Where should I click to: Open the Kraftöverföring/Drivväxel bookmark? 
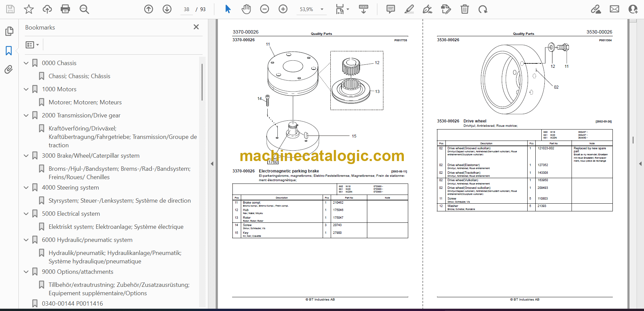click(123, 137)
